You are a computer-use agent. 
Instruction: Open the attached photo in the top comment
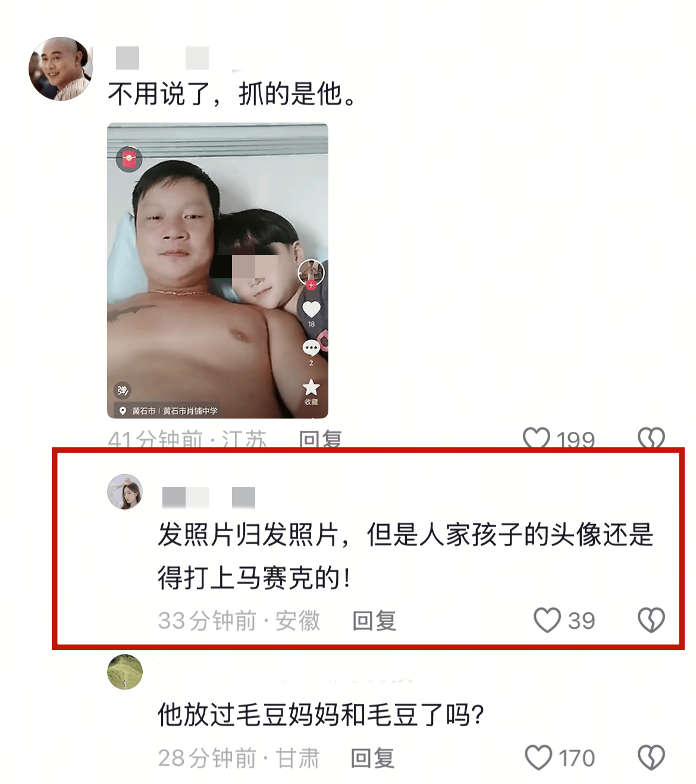(218, 271)
